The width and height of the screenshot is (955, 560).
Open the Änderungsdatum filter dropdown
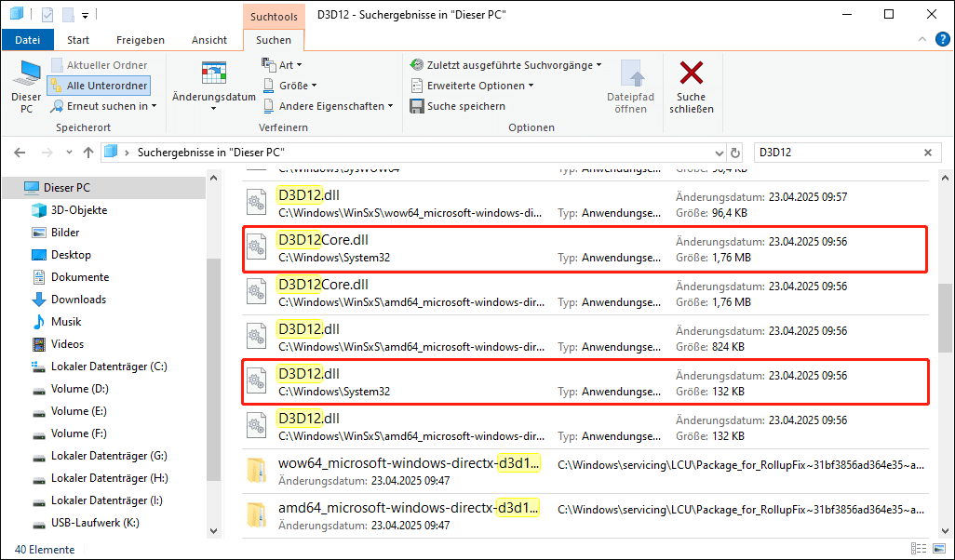214,87
